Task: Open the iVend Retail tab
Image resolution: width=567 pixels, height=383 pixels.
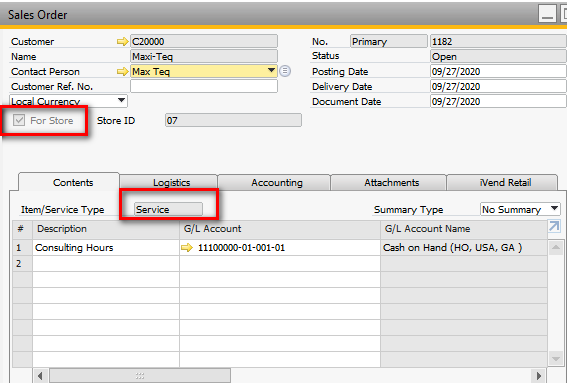Action: coord(502,183)
